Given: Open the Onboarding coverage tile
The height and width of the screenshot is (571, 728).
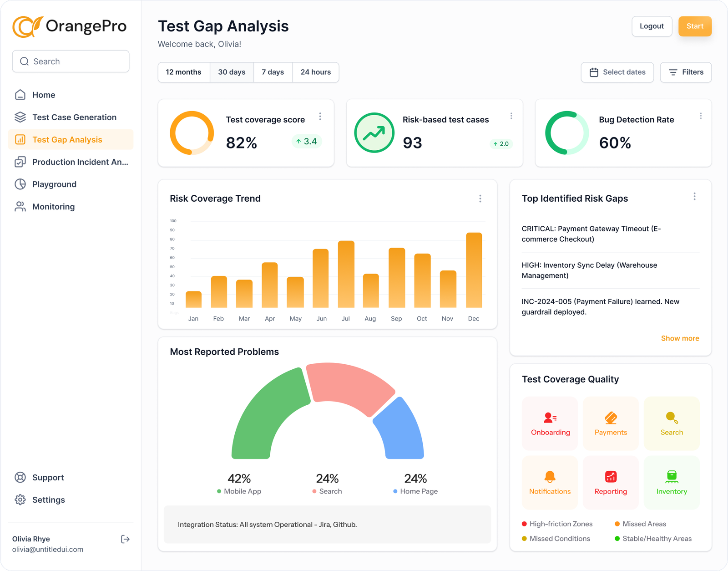Looking at the screenshot, I should pos(550,423).
